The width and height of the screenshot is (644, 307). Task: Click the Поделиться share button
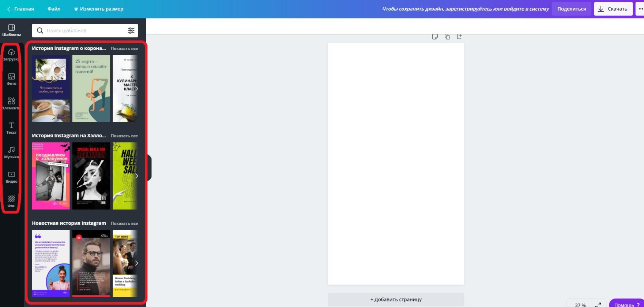tap(572, 9)
